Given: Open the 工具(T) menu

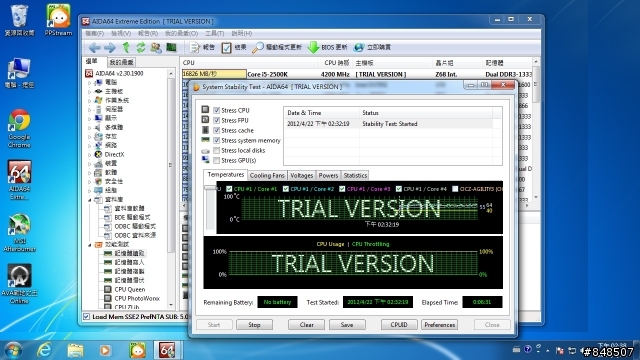Looking at the screenshot, I should 215,33.
